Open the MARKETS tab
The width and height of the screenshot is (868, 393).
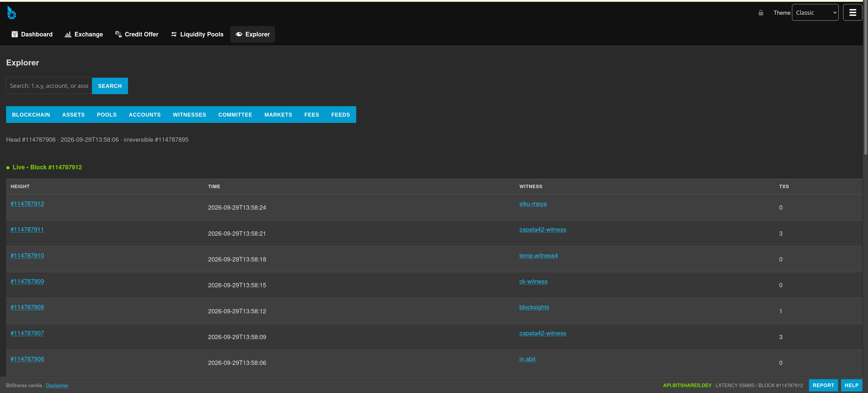(278, 115)
